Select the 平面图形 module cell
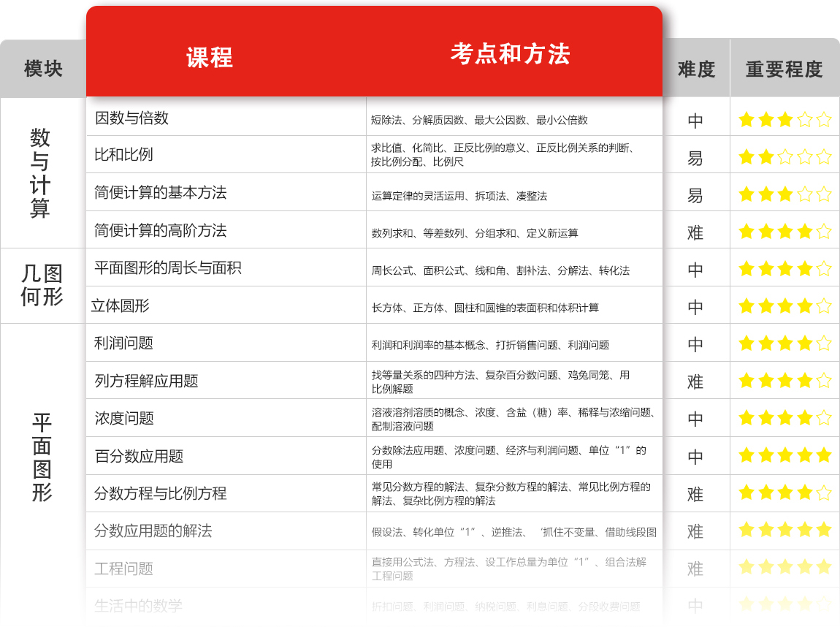Viewport: 840px width, 627px height. click(x=42, y=457)
